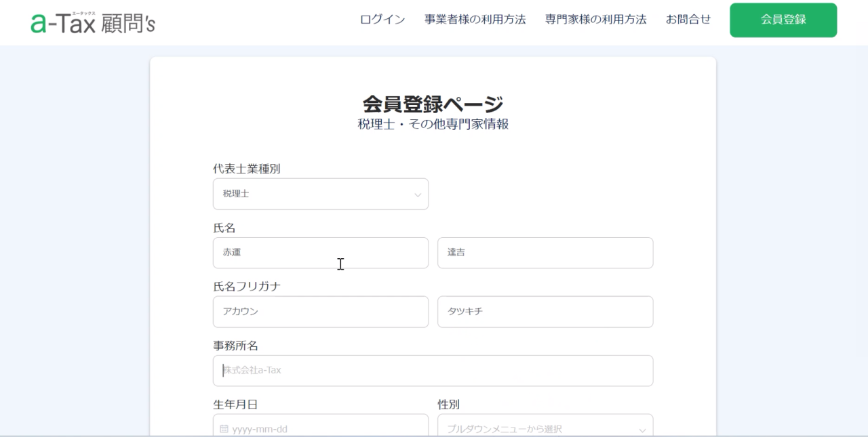
Task: Open the ログイン page
Action: click(382, 20)
